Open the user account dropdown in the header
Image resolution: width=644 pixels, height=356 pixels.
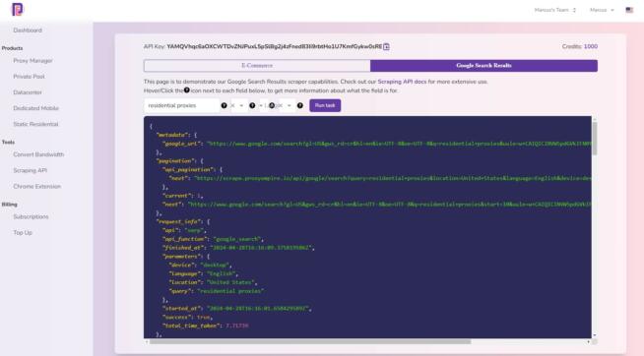(602, 10)
